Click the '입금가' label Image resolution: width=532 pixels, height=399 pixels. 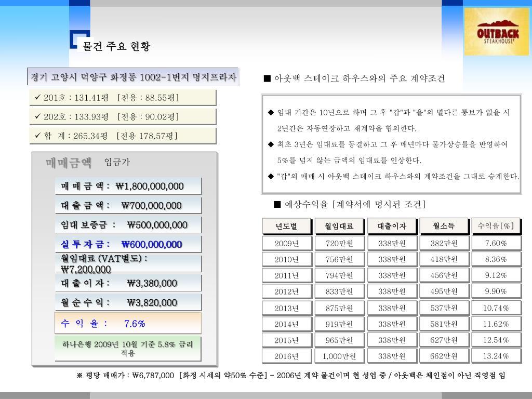[x=117, y=162]
